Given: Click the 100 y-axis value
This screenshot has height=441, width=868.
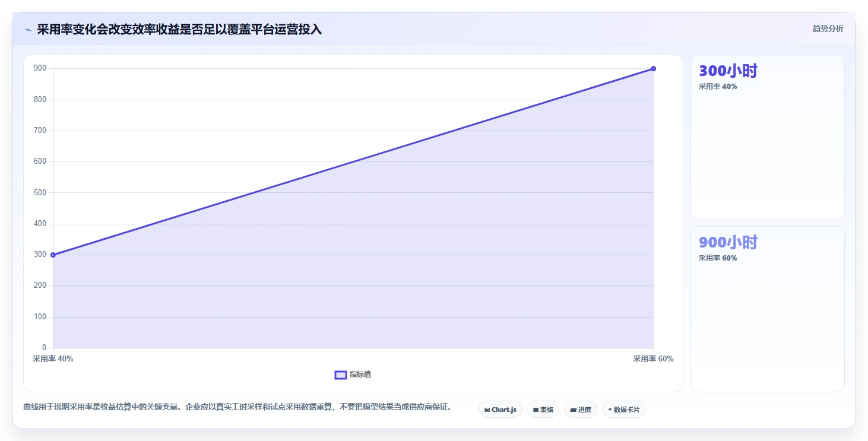Looking at the screenshot, I should click(40, 317).
